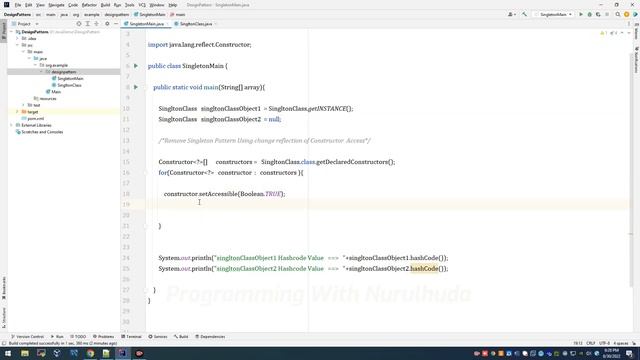
Task: Open the File menu
Action: pyautogui.click(x=18, y=5)
